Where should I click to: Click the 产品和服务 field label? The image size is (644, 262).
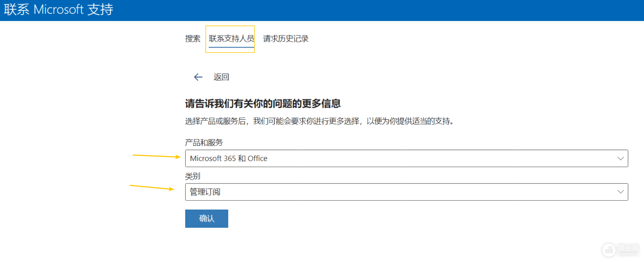[204, 143]
